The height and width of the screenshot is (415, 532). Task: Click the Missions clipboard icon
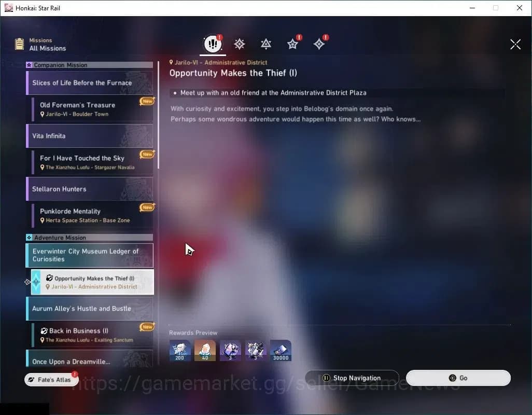[x=19, y=44]
